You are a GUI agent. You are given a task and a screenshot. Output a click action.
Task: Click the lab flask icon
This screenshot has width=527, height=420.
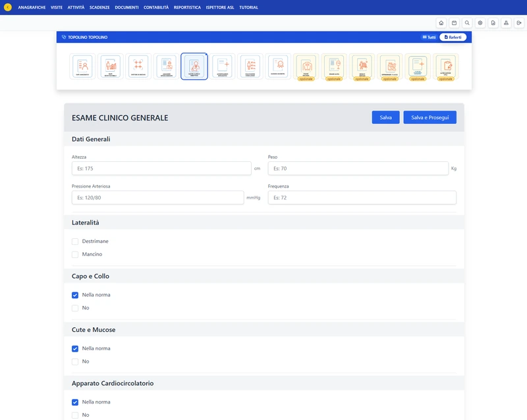(x=506, y=23)
